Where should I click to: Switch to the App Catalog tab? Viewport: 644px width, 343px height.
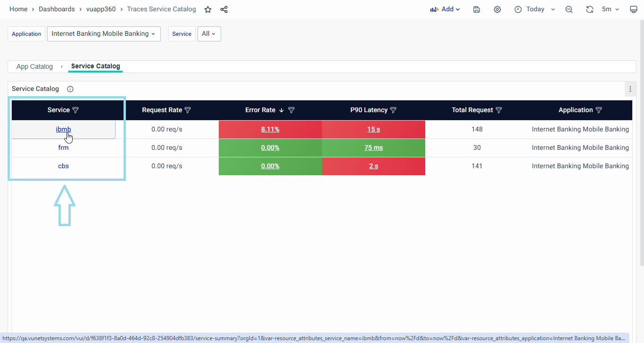click(34, 66)
